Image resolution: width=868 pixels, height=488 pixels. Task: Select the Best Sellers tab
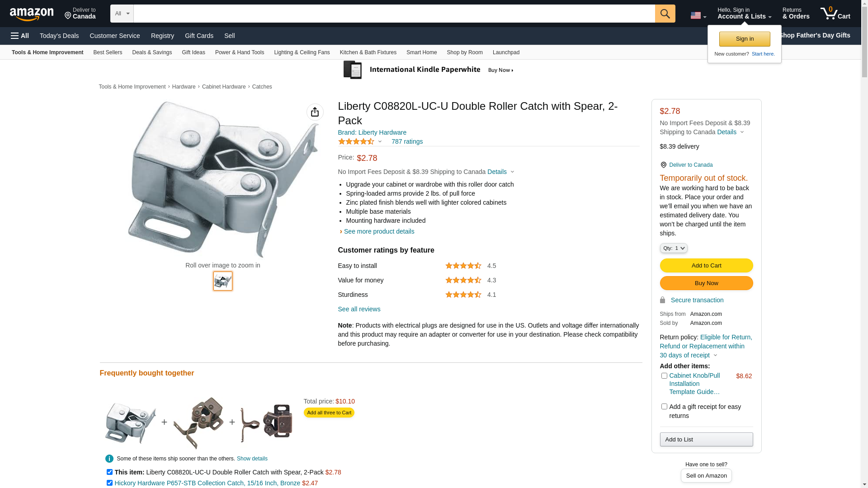point(108,52)
